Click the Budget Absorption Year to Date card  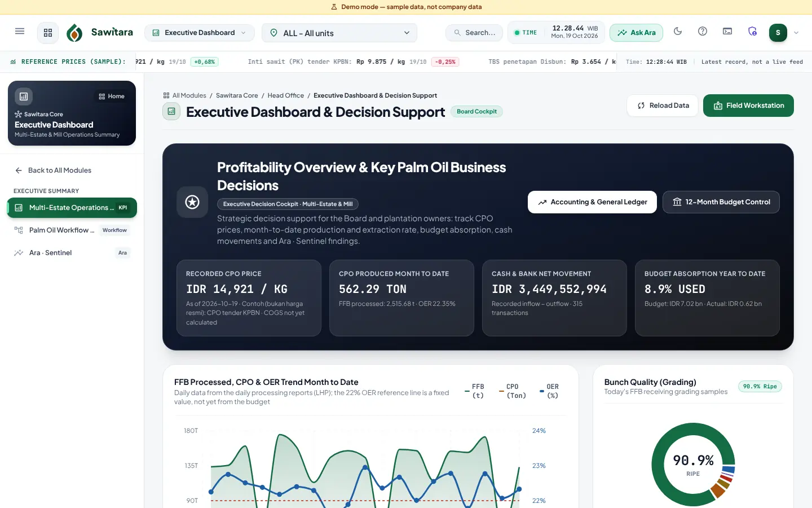coord(707,298)
